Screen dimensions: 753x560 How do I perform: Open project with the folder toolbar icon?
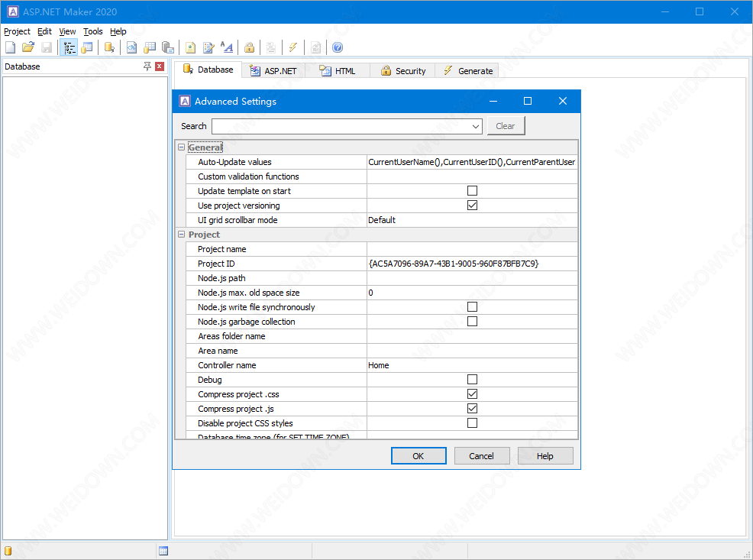[28, 47]
